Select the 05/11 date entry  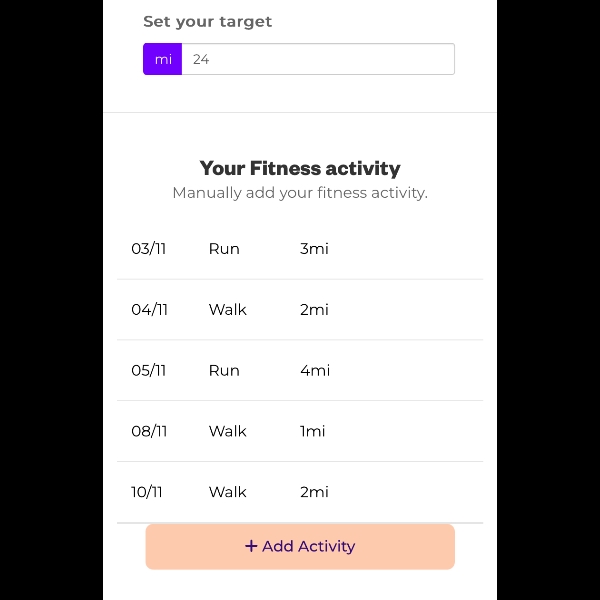(149, 371)
